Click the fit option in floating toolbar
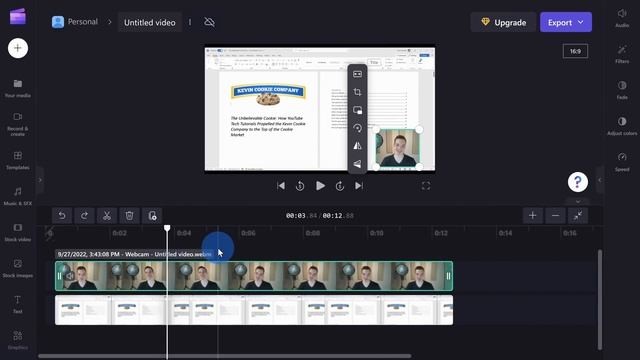This screenshot has width=640, height=360. [357, 74]
